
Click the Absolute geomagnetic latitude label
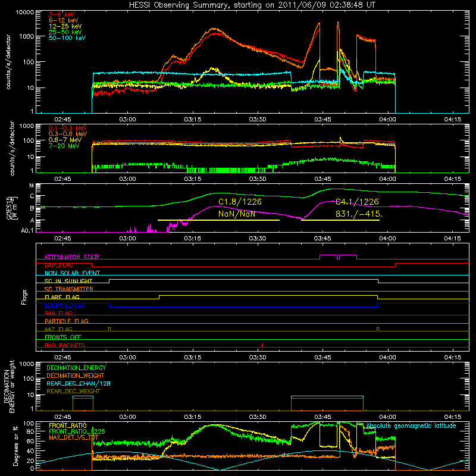[411, 425]
